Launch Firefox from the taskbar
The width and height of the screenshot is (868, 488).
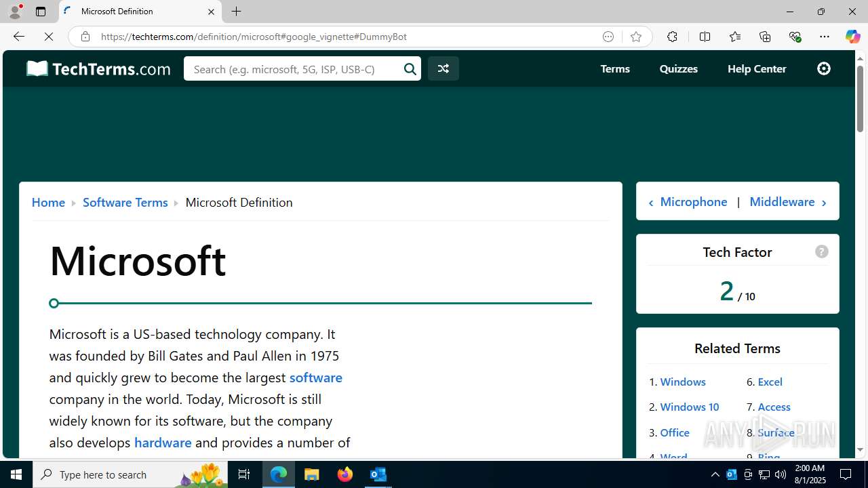(345, 474)
